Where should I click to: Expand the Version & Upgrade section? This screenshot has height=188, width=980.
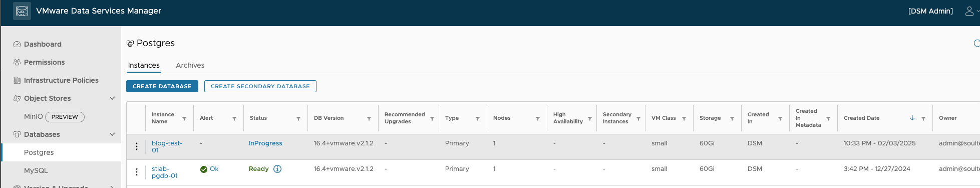[x=112, y=186]
